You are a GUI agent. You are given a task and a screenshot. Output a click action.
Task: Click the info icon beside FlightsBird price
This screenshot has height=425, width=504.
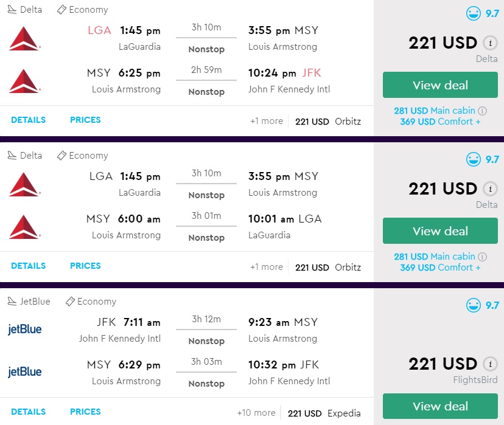click(x=489, y=364)
